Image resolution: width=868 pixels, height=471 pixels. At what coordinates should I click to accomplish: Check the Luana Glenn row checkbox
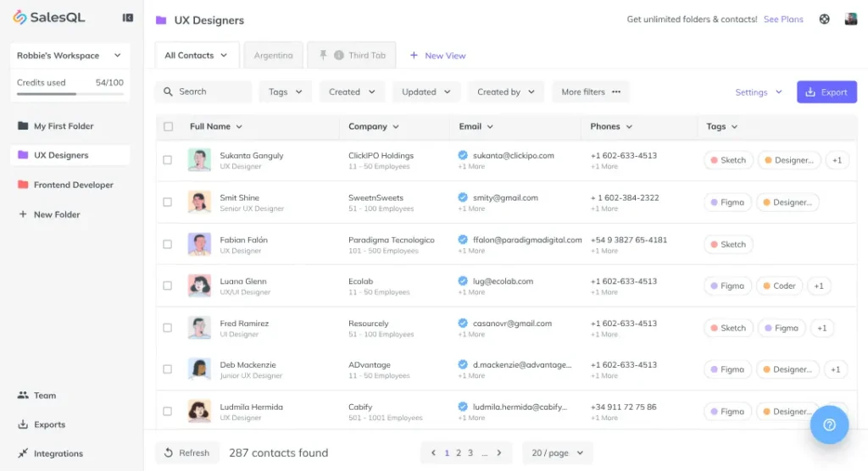167,285
